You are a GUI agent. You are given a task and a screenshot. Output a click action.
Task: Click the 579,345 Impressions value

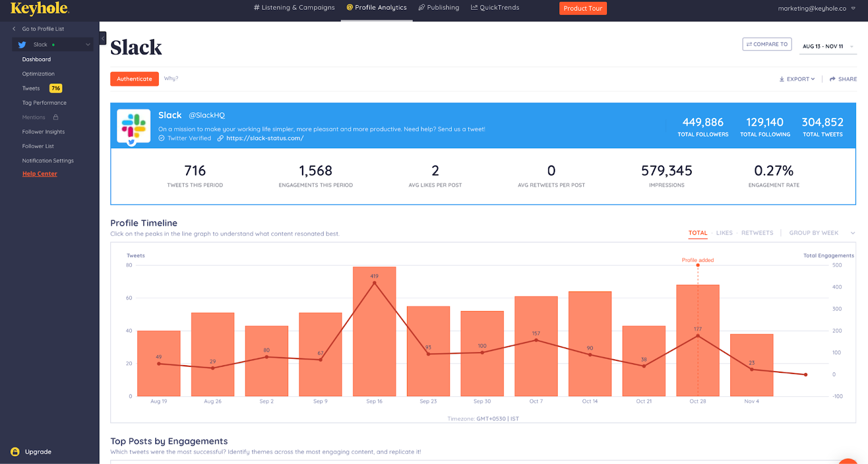point(667,171)
